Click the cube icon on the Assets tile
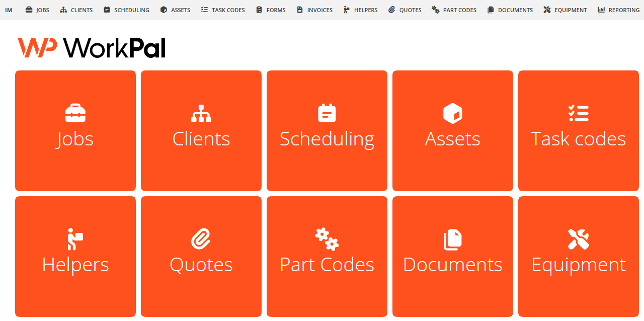 coord(453,113)
